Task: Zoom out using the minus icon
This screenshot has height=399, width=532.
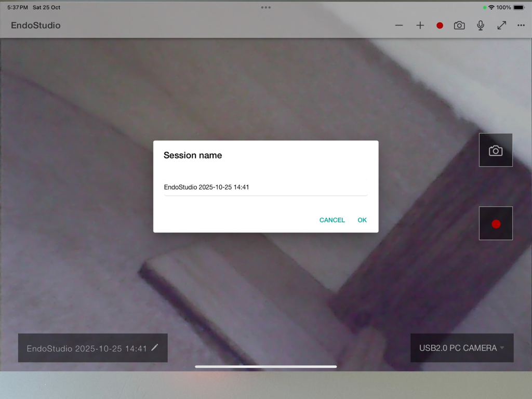Action: point(398,25)
